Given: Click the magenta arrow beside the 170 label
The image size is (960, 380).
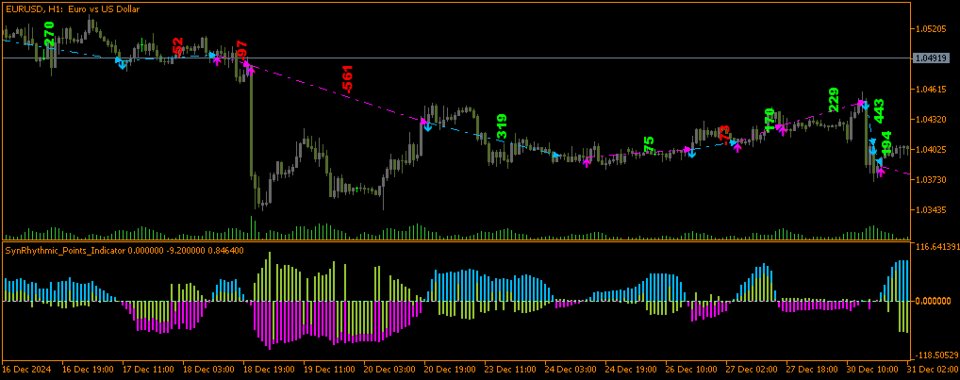Looking at the screenshot, I should click(x=781, y=129).
